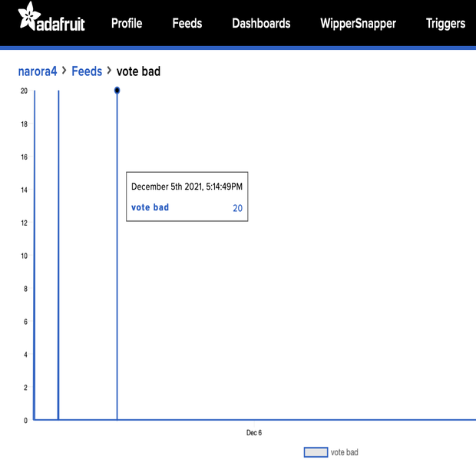Go to Feeds in top navigation
This screenshot has height=476, width=476.
point(187,23)
